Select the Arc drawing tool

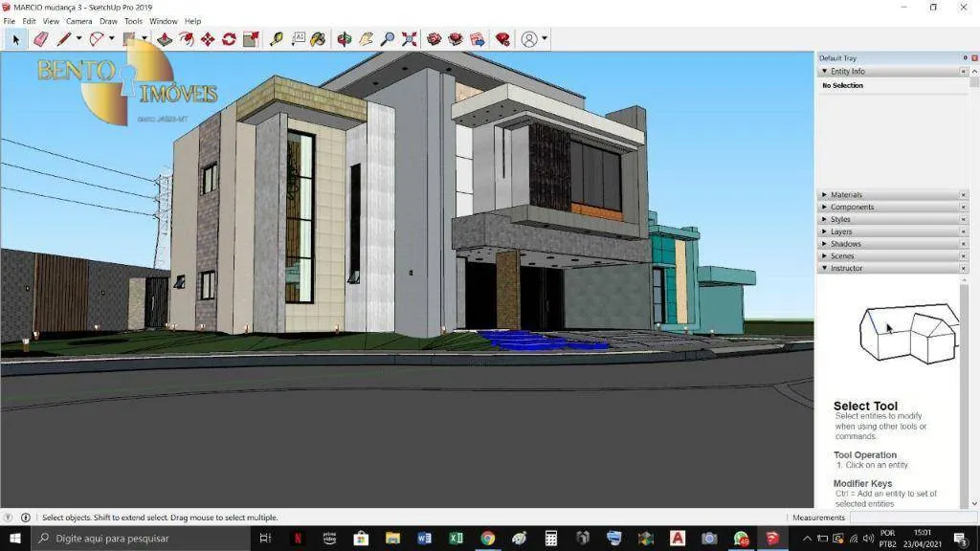click(97, 39)
